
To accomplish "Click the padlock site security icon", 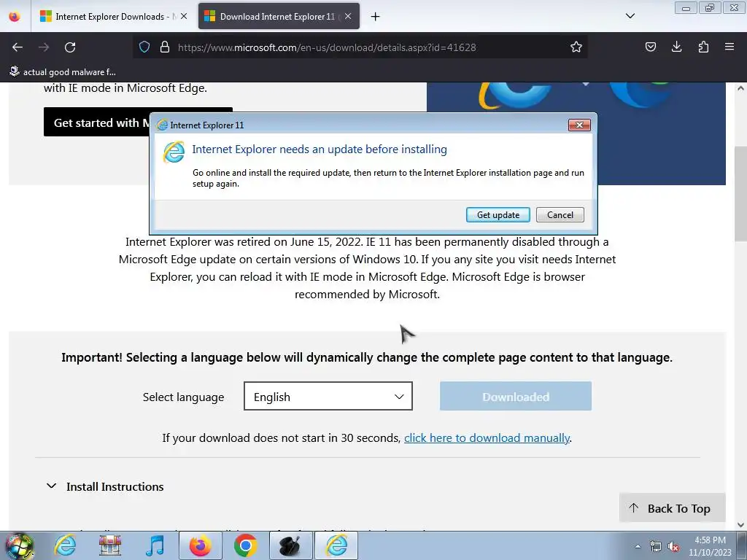I will coord(165,47).
